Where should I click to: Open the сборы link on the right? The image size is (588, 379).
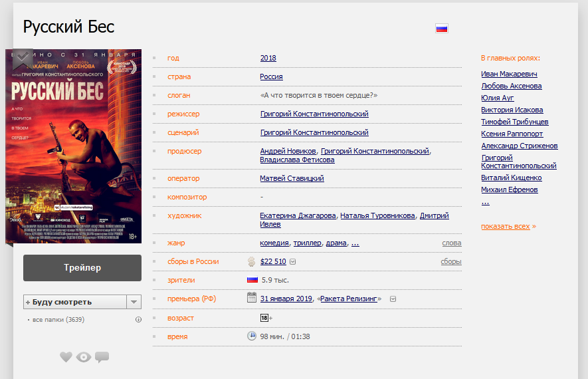(x=450, y=261)
